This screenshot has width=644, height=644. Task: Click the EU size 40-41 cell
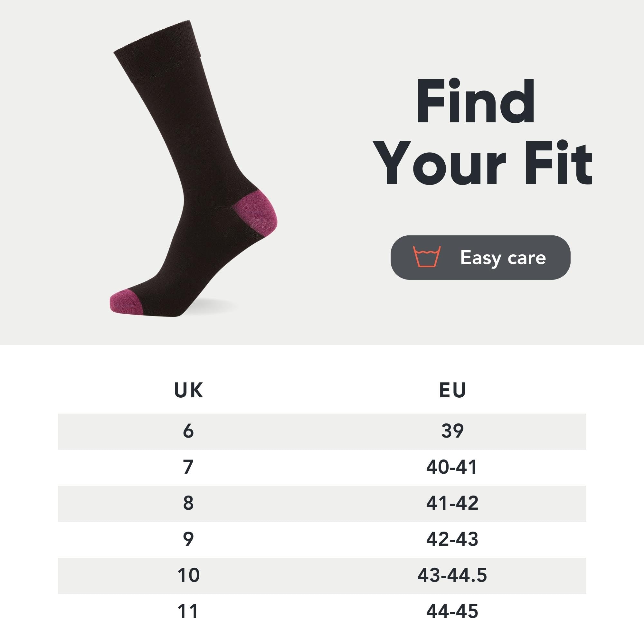(x=452, y=467)
